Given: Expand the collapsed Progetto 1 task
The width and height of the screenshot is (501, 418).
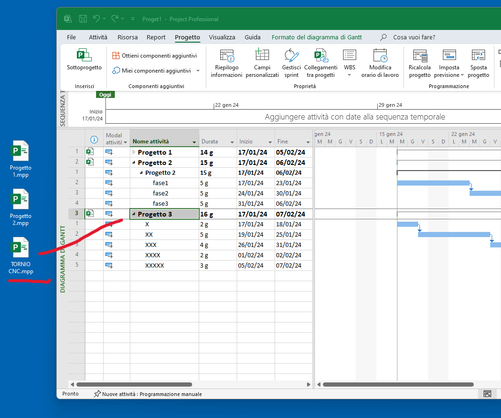Looking at the screenshot, I should click(134, 152).
